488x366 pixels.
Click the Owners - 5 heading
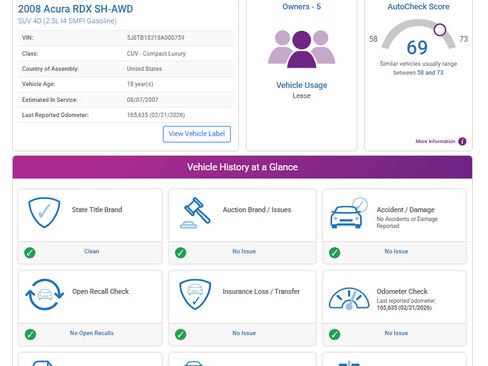[x=302, y=7]
